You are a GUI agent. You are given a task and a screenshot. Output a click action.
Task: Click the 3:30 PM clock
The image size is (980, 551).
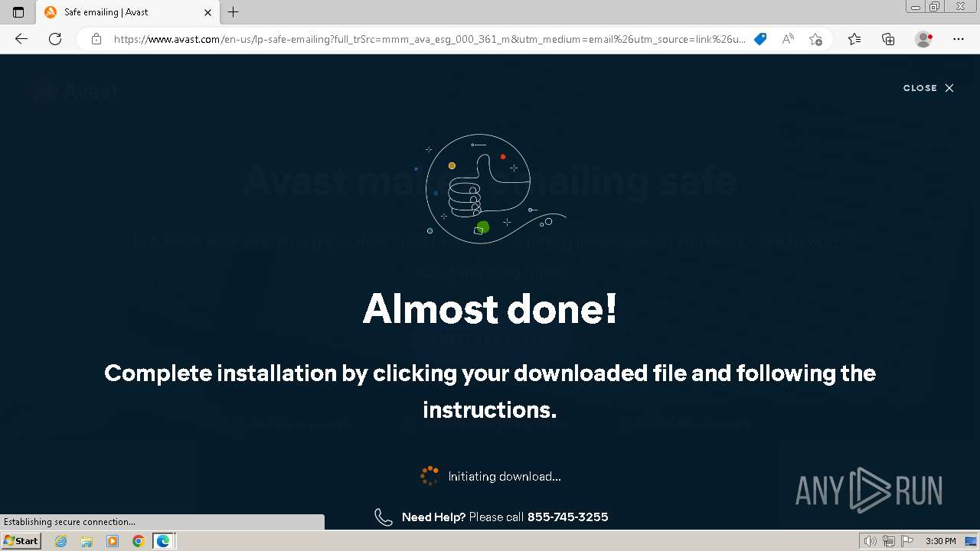tap(941, 541)
